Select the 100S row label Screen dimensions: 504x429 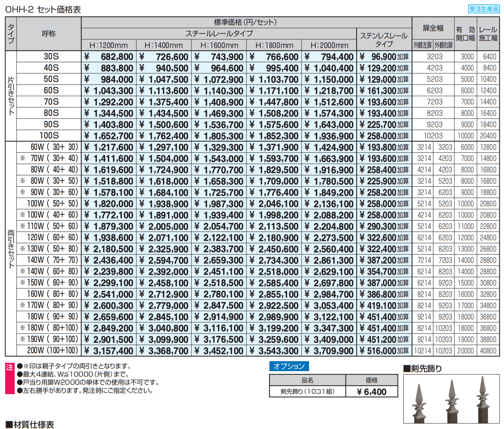pos(48,136)
